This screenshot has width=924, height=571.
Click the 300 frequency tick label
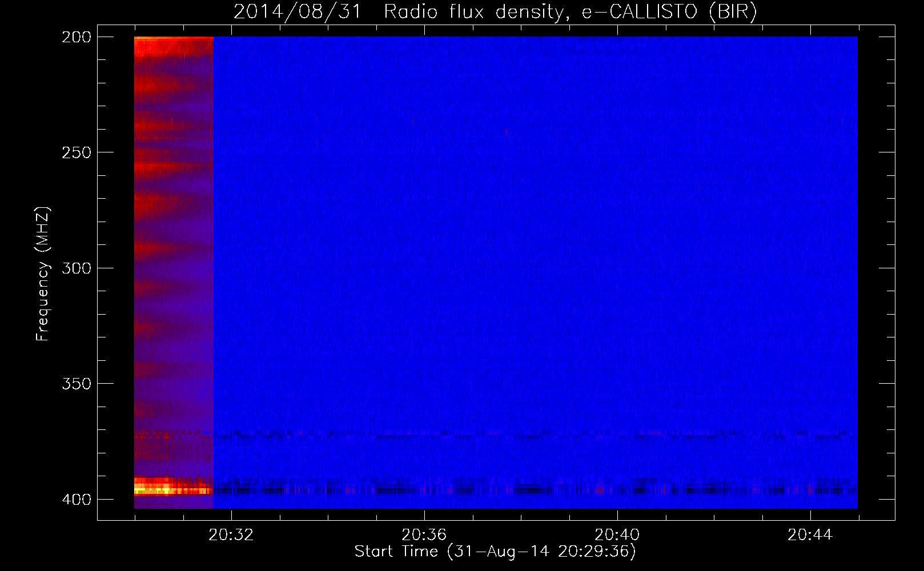[77, 268]
